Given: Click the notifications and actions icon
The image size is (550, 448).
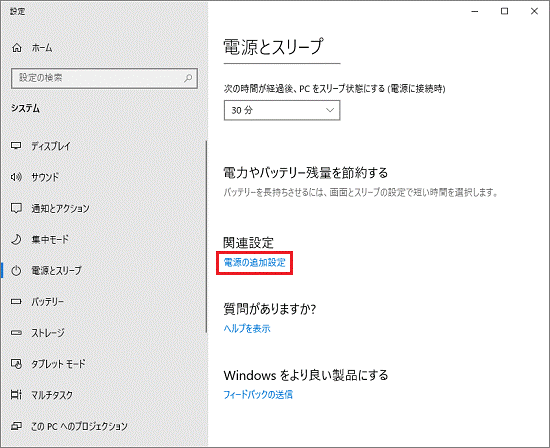Looking at the screenshot, I should point(16,208).
